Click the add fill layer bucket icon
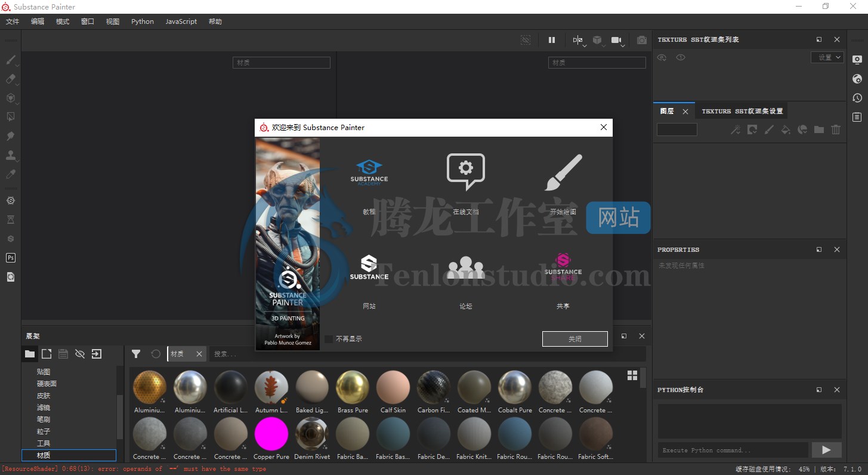 (x=786, y=129)
